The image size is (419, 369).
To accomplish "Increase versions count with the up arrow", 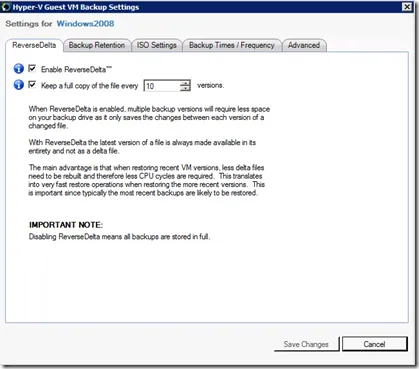I will (185, 83).
